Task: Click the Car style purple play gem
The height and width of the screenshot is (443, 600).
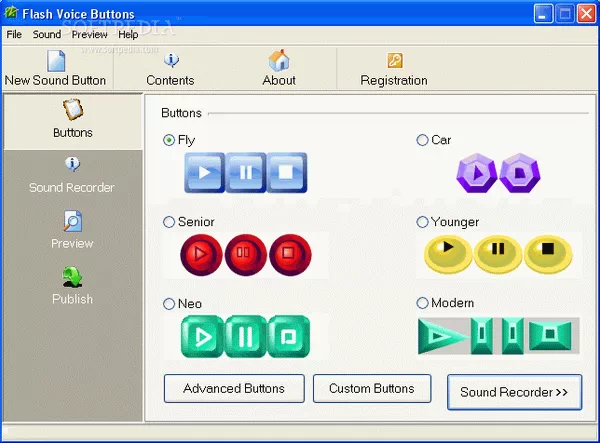Action: click(476, 173)
